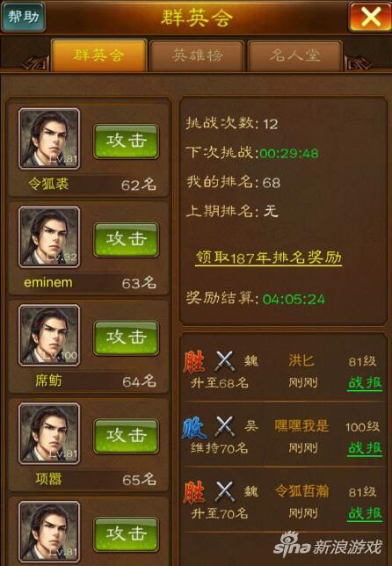Open 战报 for battle against 令狐哲瀚
392x566 pixels.
point(365,513)
